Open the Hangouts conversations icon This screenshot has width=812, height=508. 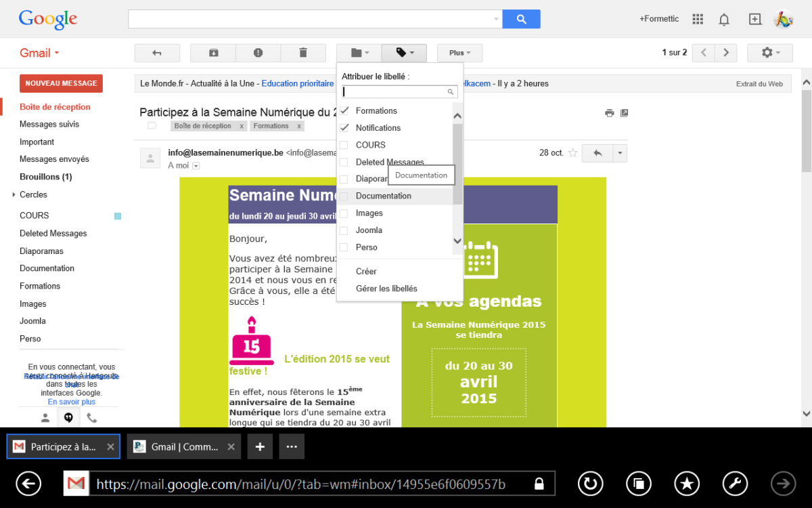[x=68, y=418]
